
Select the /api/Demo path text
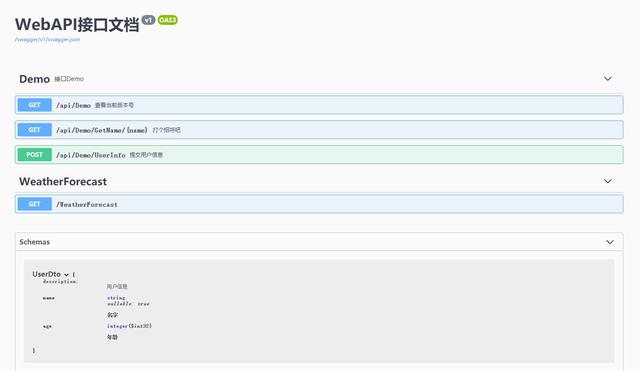pyautogui.click(x=73, y=105)
